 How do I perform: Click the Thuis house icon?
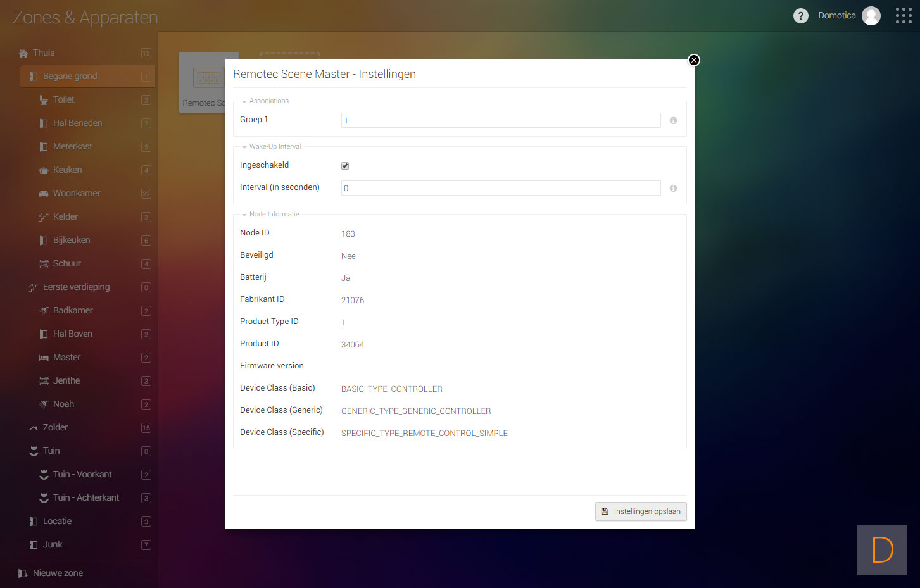tap(23, 53)
